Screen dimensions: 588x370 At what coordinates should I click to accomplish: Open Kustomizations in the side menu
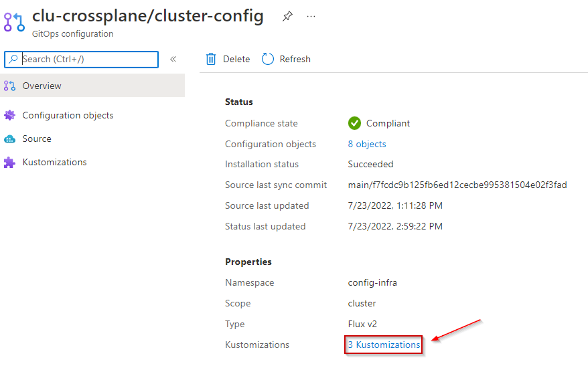(54, 162)
